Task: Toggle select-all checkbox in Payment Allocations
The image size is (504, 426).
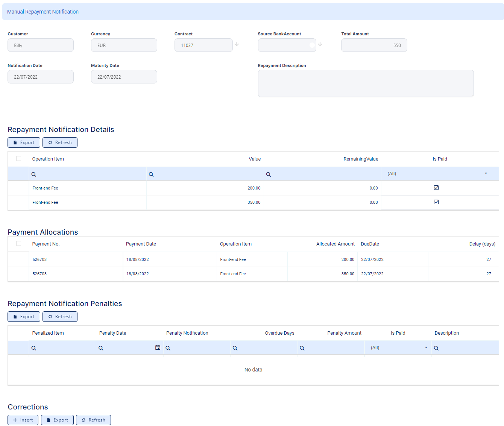Action: click(18, 244)
